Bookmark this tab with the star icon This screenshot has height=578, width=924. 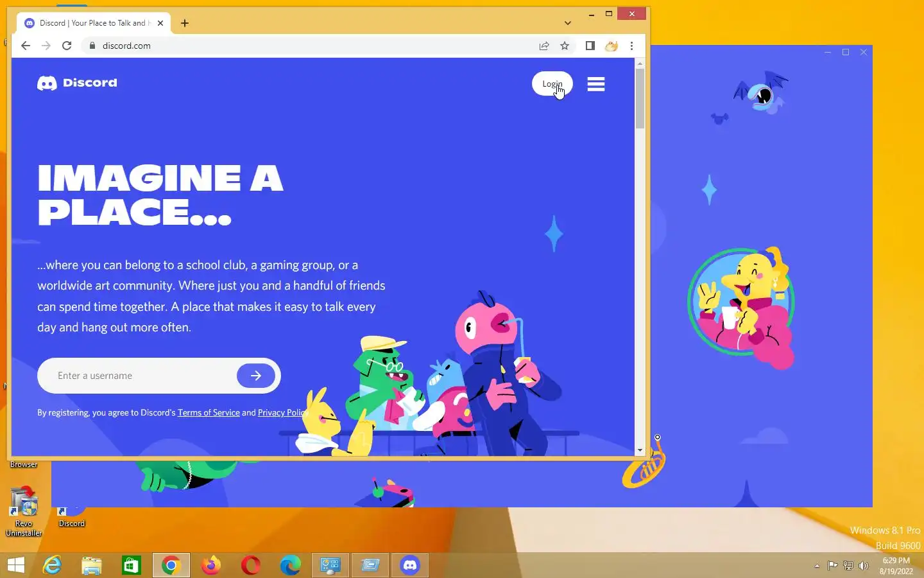coord(565,46)
